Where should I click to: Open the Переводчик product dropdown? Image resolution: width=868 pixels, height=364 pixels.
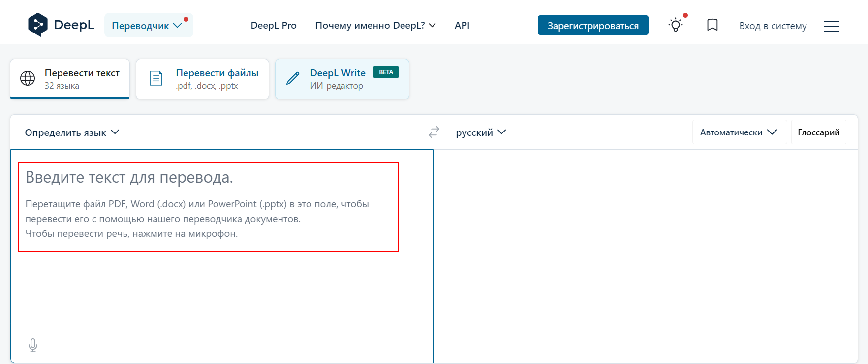click(x=149, y=25)
